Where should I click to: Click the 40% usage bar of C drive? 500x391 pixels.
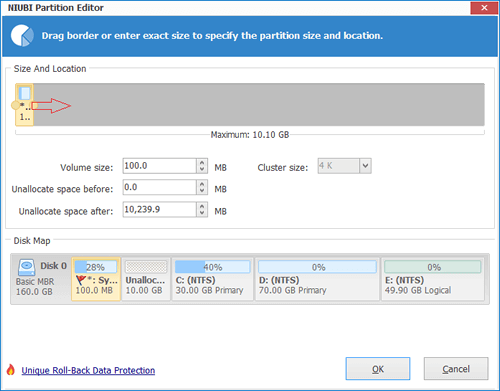coord(212,267)
